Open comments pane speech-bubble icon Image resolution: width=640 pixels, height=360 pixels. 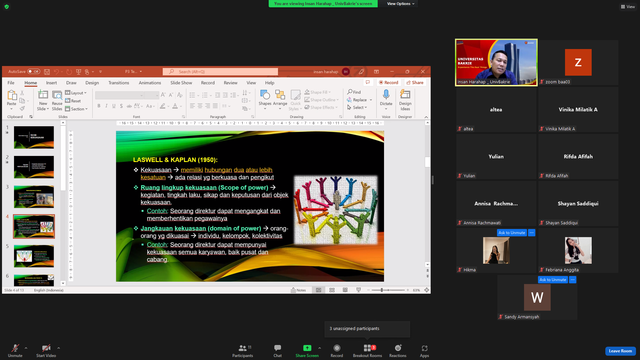368,82
